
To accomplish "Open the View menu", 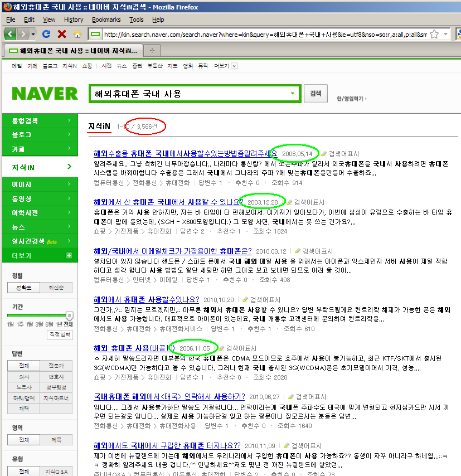I will pyautogui.click(x=49, y=20).
